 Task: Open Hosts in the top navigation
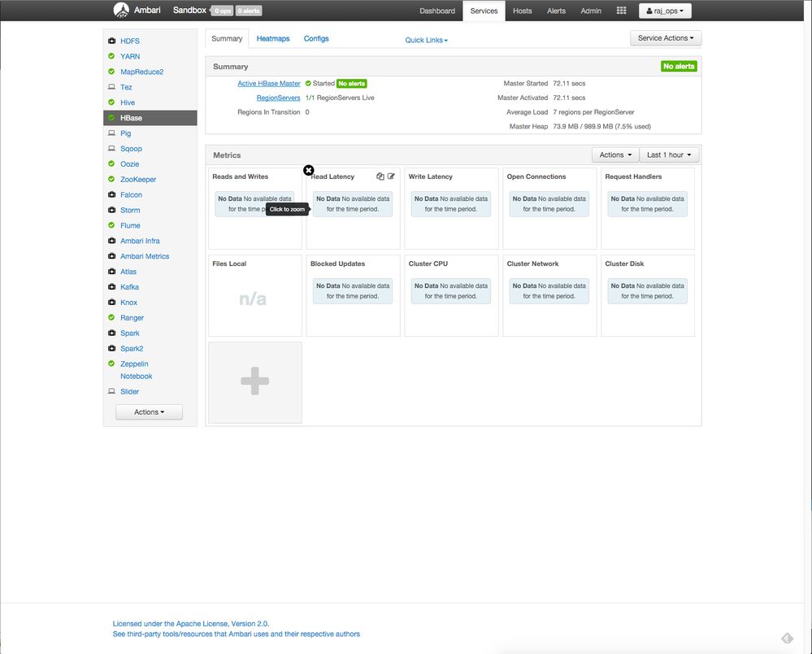pos(522,11)
